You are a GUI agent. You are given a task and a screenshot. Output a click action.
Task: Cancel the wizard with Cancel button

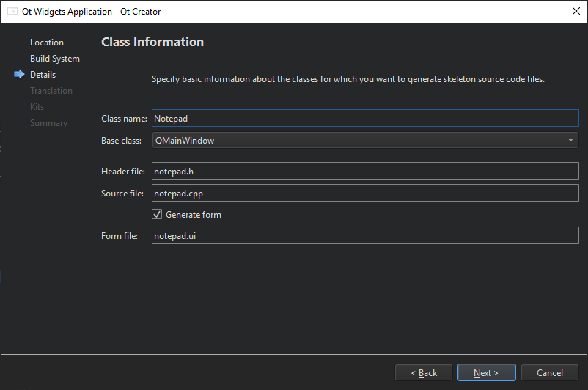click(x=550, y=373)
